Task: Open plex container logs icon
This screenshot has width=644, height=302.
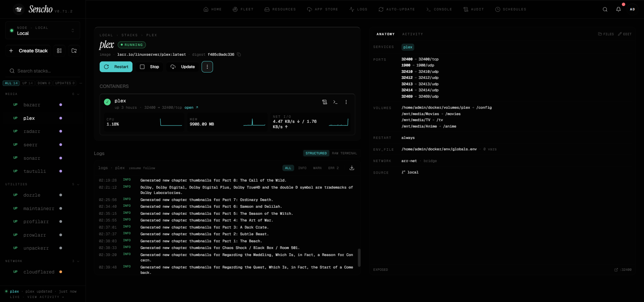Action: click(325, 102)
